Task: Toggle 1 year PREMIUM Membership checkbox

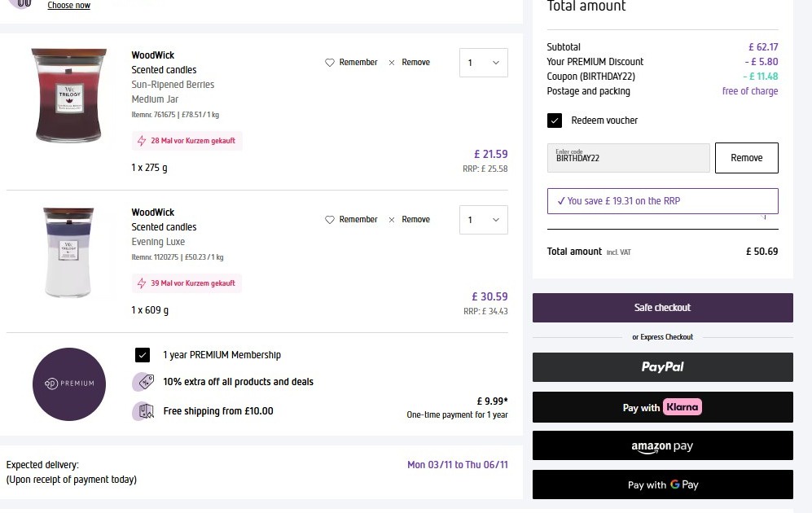Action: click(143, 355)
